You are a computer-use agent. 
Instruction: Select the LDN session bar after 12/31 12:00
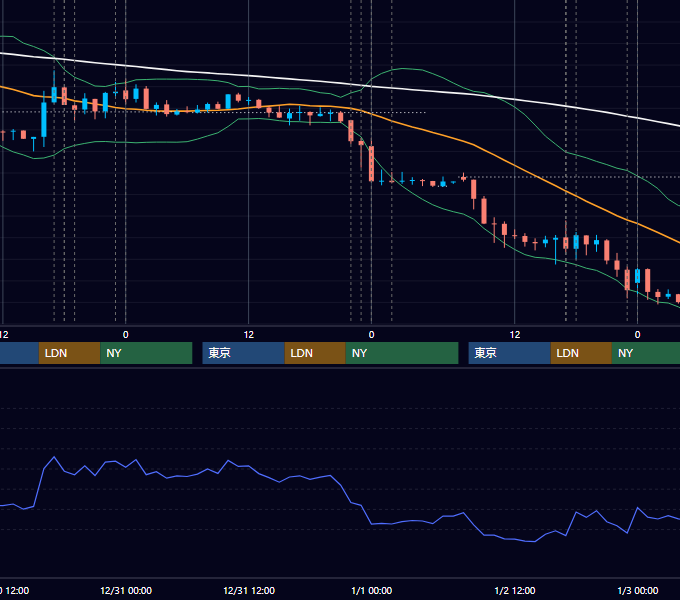315,353
